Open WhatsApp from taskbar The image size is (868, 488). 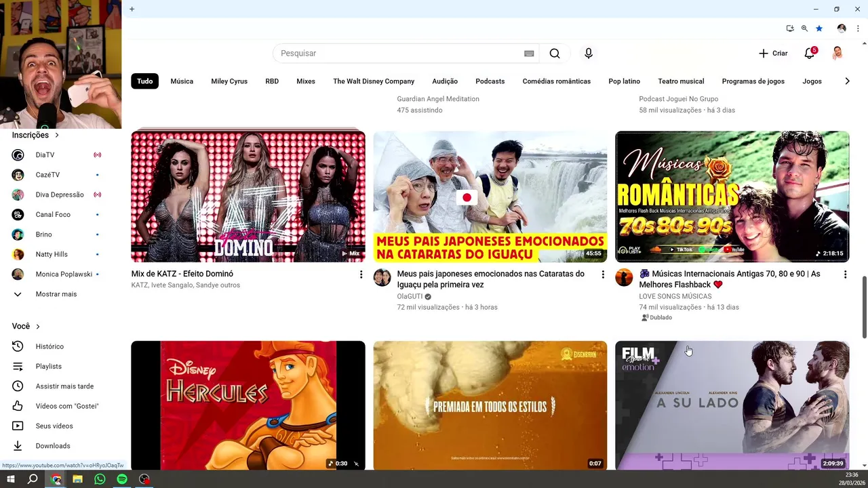coord(100,479)
